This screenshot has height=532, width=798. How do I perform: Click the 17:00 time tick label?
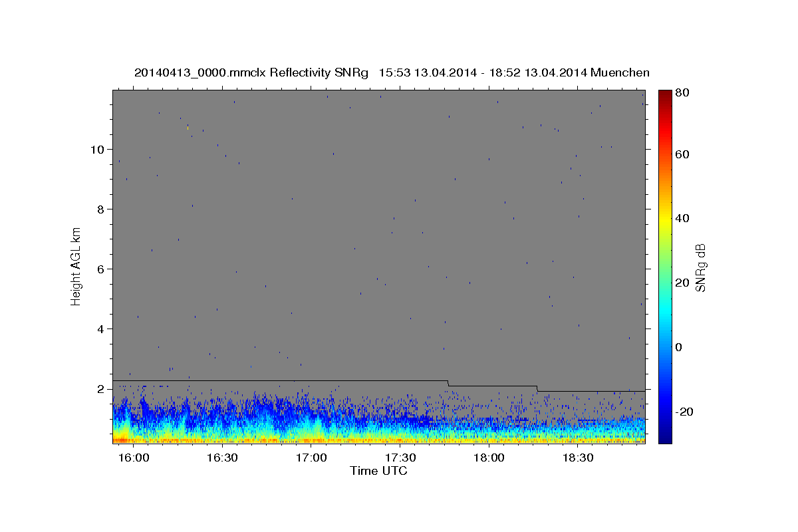[x=311, y=458]
